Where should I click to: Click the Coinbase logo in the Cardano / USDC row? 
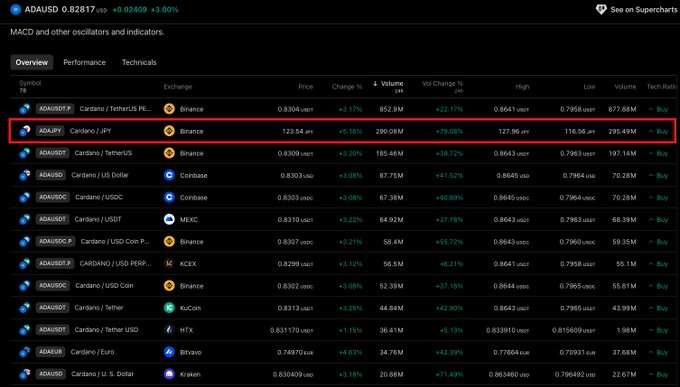169,197
